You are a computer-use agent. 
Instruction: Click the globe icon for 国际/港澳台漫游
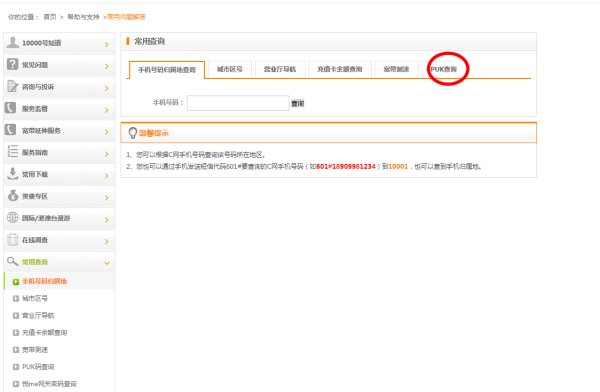13,217
